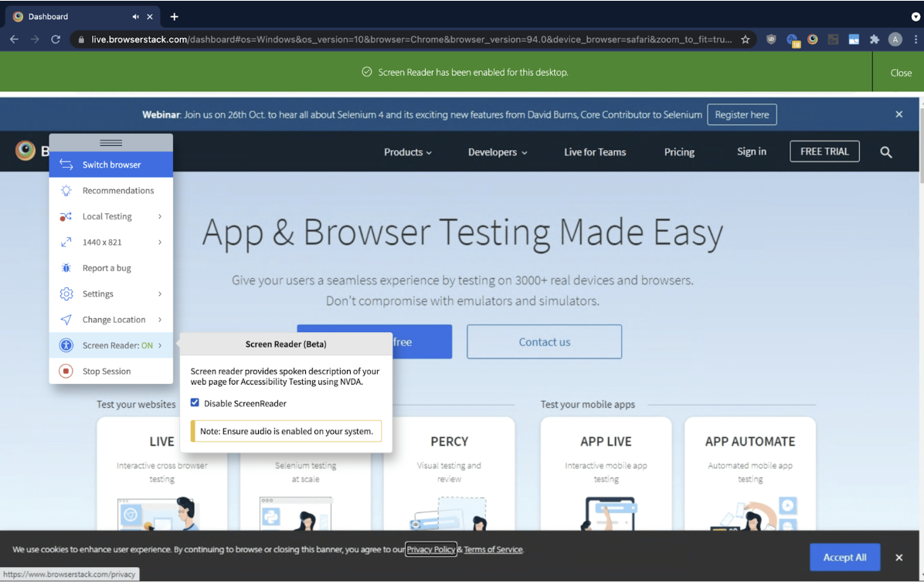Grab the floating toolbar drag handle
The image size is (924, 587).
pos(111,143)
